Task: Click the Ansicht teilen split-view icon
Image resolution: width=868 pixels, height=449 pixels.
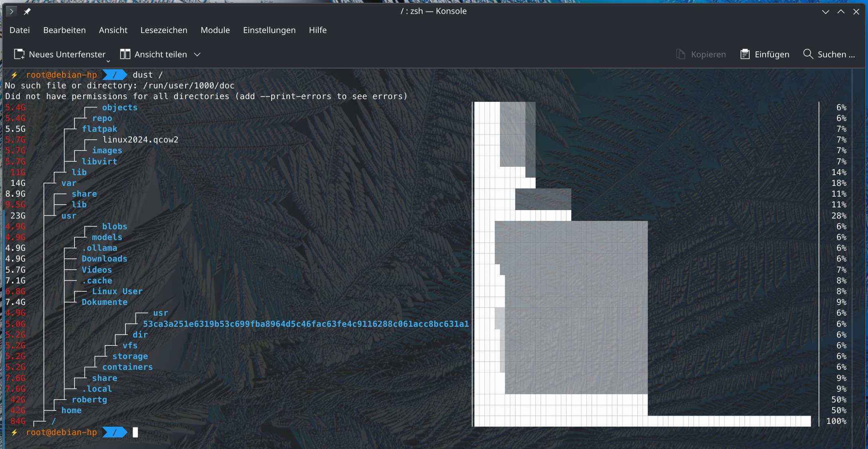Action: (x=125, y=54)
